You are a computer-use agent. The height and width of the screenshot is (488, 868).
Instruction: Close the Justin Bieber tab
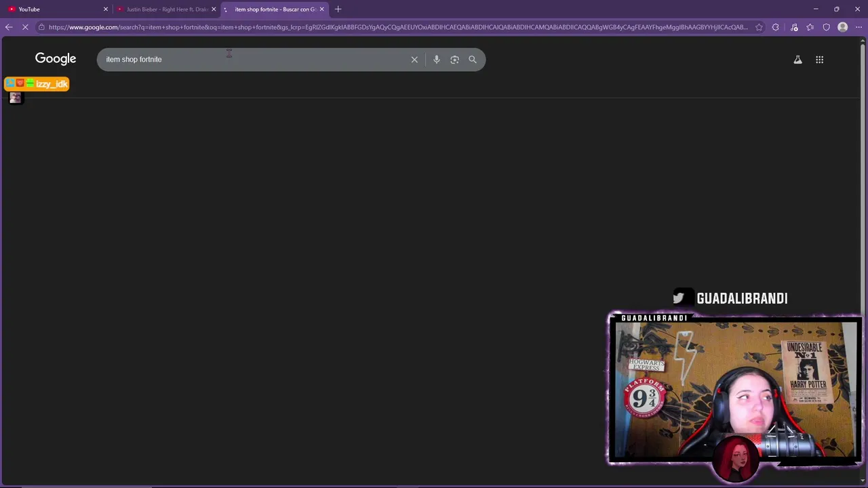[x=214, y=9]
